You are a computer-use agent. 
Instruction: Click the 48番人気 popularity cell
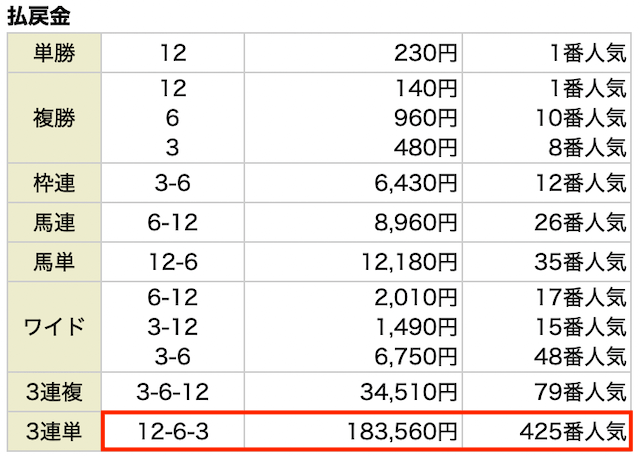point(581,356)
